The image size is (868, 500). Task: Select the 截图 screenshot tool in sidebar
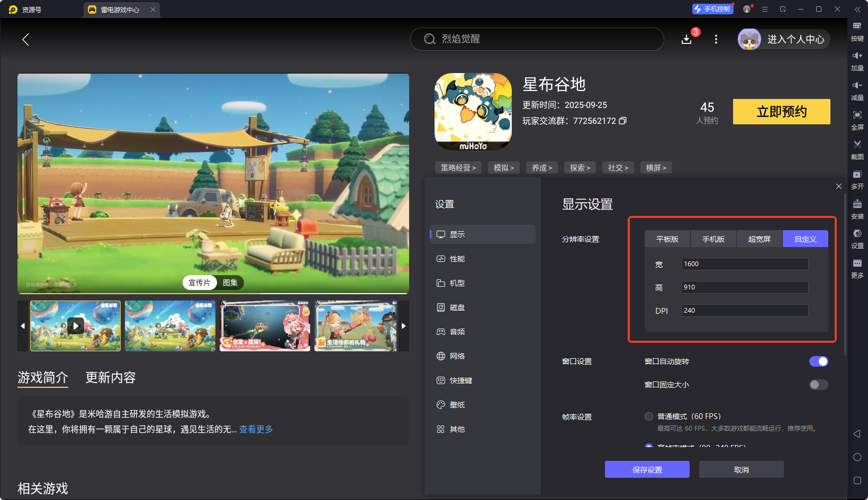tap(857, 150)
